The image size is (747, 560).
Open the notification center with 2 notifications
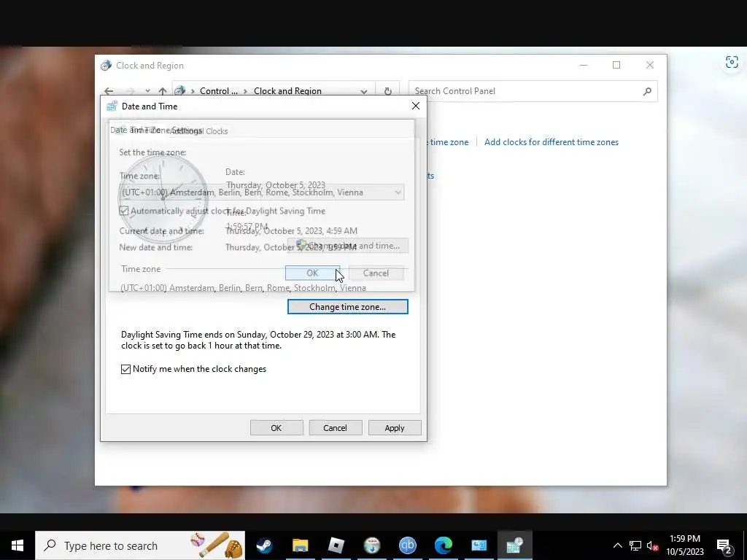pyautogui.click(x=724, y=545)
